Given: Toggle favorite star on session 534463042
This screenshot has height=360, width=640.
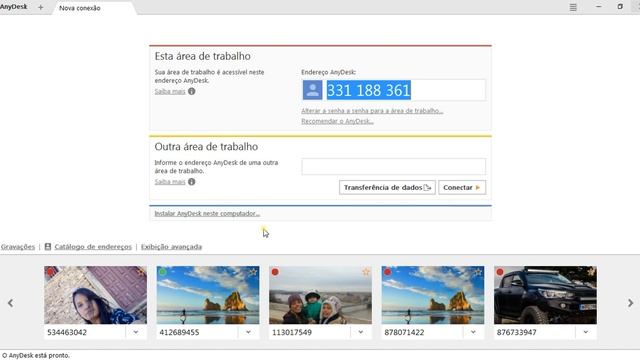Looking at the screenshot, I should (141, 271).
